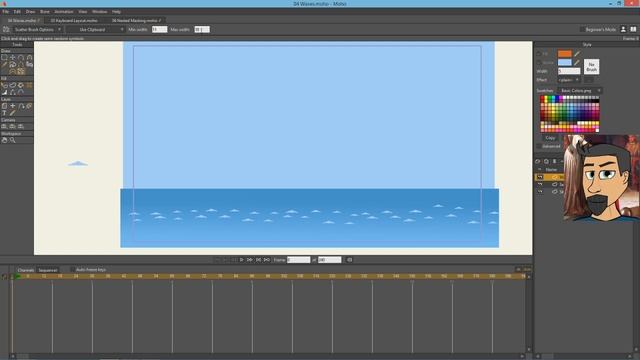Viewport: 640px width, 360px height.
Task: Toggle the Beginner's Mode checkbox
Action: [x=582, y=29]
